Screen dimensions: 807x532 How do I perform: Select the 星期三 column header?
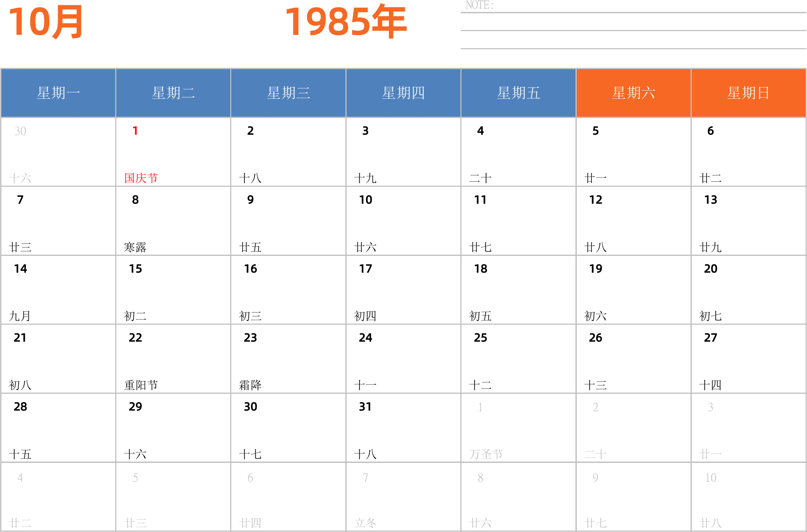(288, 93)
